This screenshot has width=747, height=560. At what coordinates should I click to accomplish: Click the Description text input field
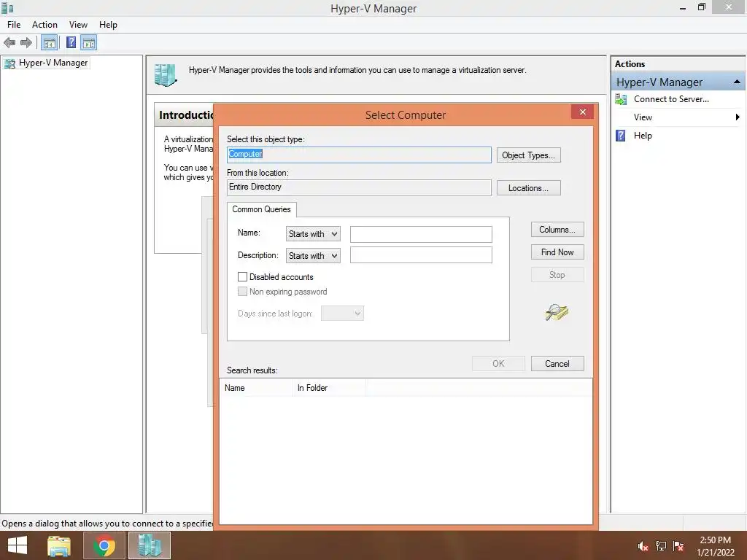point(421,254)
